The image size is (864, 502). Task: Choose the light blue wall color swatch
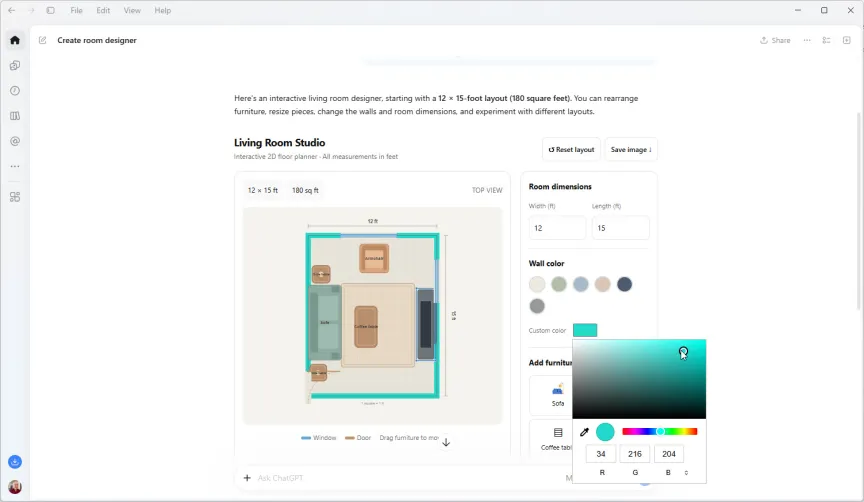click(581, 284)
